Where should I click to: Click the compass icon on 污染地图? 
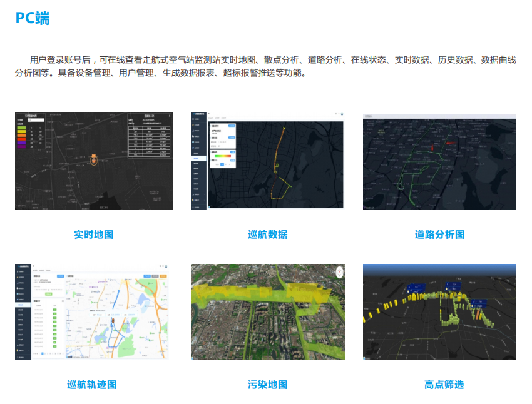pos(339,271)
